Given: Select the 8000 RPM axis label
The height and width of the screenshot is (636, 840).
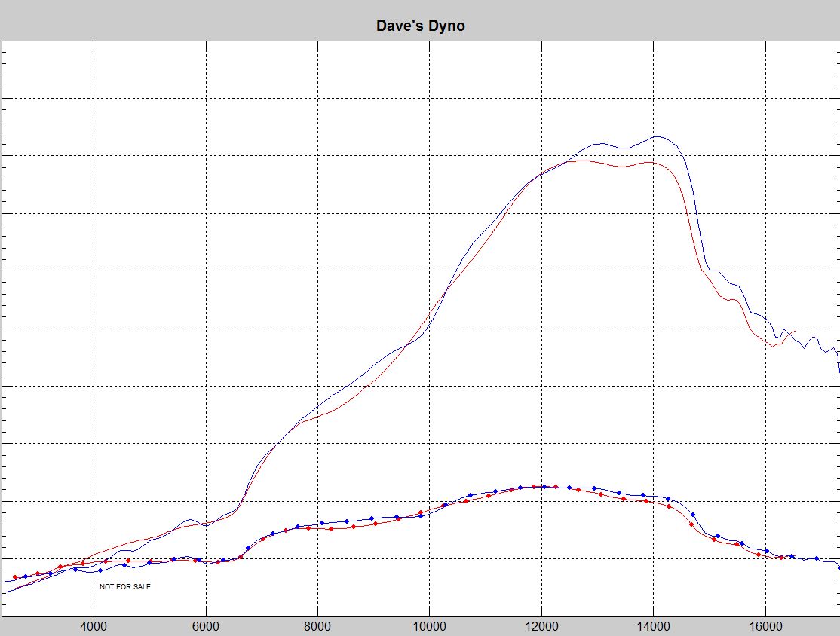Looking at the screenshot, I should point(317,625).
